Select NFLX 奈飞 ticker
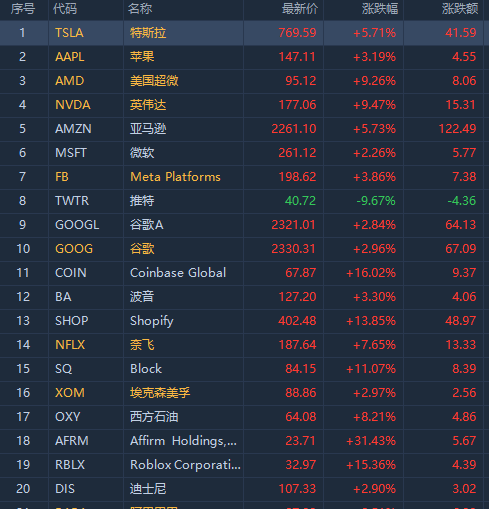Viewport: 489px width, 509px height. click(x=70, y=345)
